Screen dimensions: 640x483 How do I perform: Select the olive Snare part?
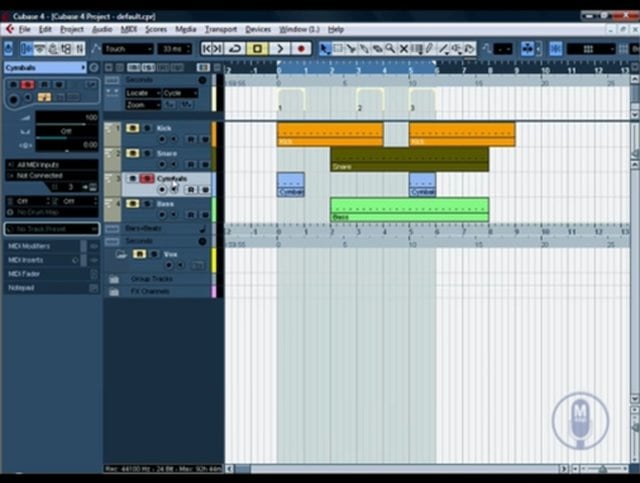tap(409, 160)
